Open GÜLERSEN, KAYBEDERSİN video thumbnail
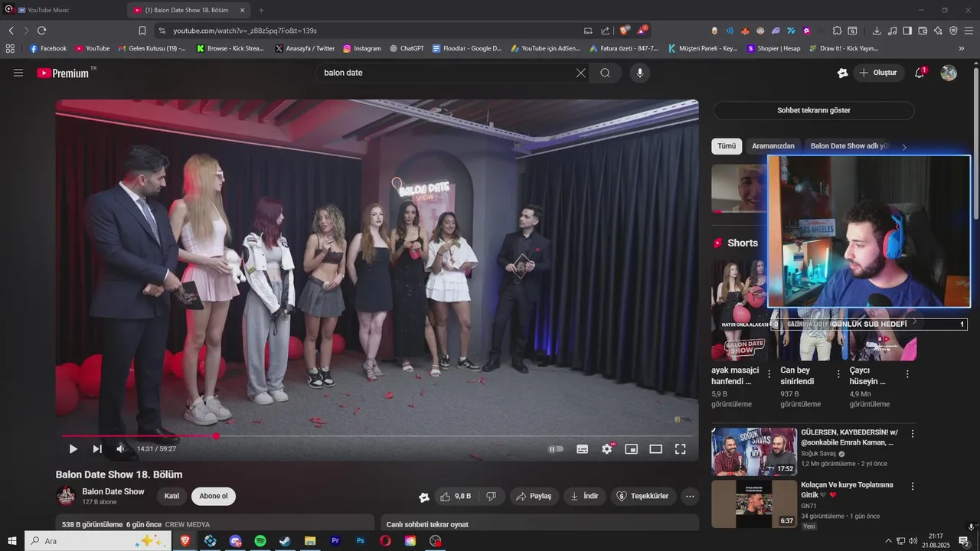 (754, 452)
